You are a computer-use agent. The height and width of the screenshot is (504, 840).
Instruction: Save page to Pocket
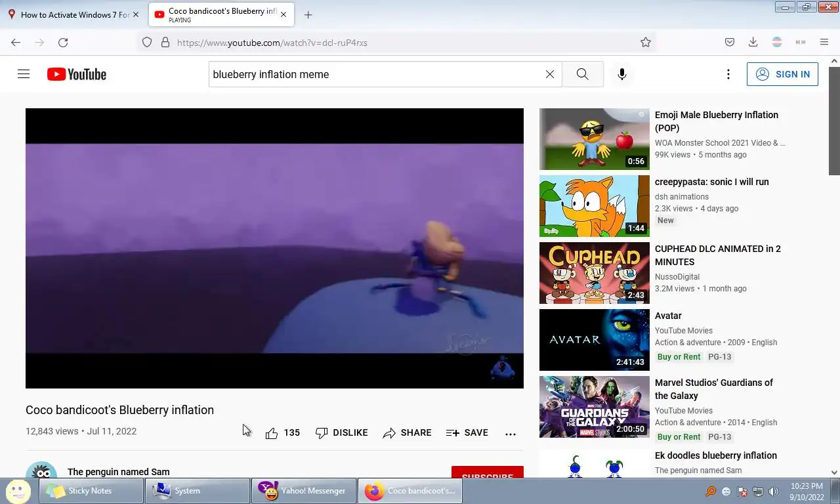tap(730, 42)
